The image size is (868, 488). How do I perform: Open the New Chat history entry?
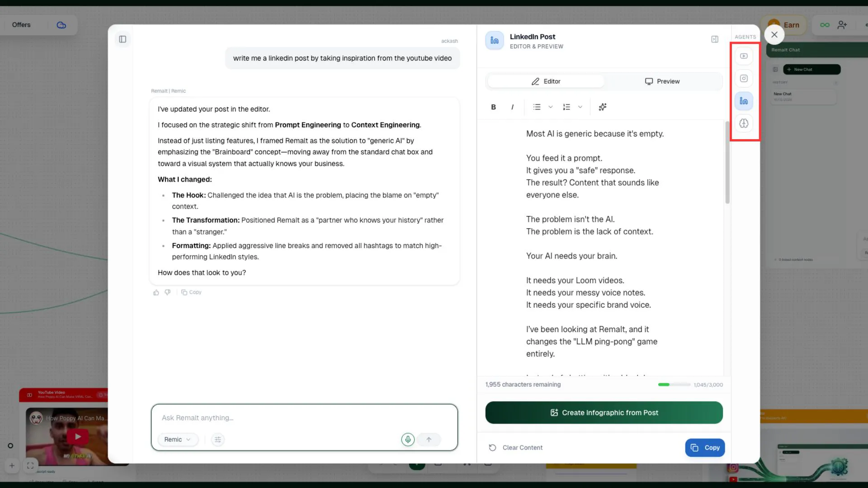(803, 97)
